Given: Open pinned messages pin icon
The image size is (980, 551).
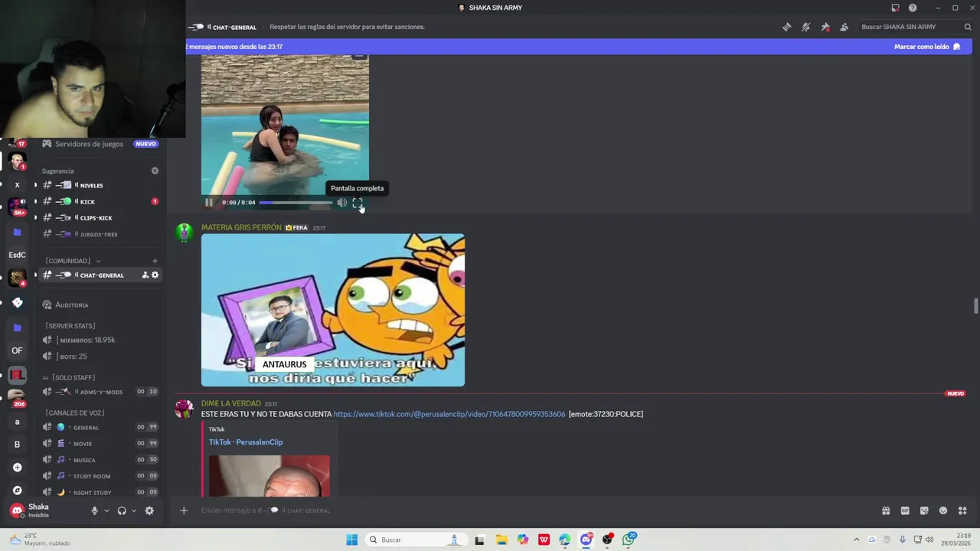Looking at the screenshot, I should point(825,27).
